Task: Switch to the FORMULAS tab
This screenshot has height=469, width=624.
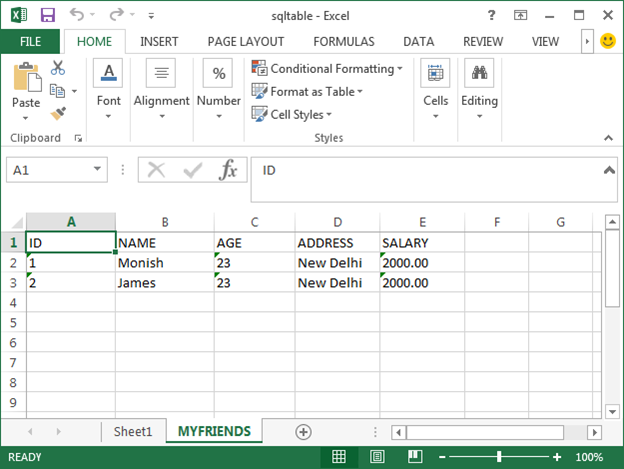Action: coord(343,41)
